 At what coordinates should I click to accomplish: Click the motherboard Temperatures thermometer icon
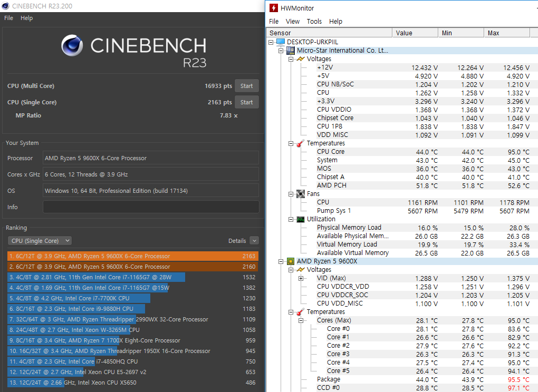[x=301, y=143]
